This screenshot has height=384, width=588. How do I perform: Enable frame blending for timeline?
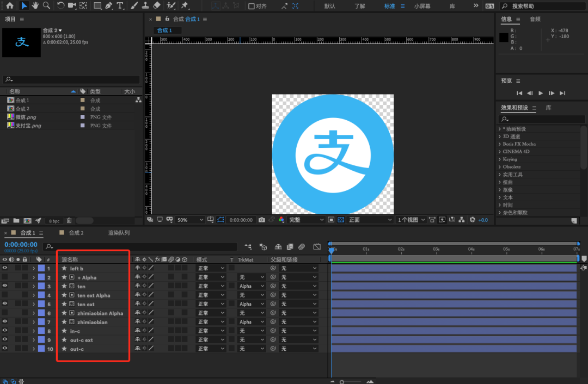click(x=290, y=246)
